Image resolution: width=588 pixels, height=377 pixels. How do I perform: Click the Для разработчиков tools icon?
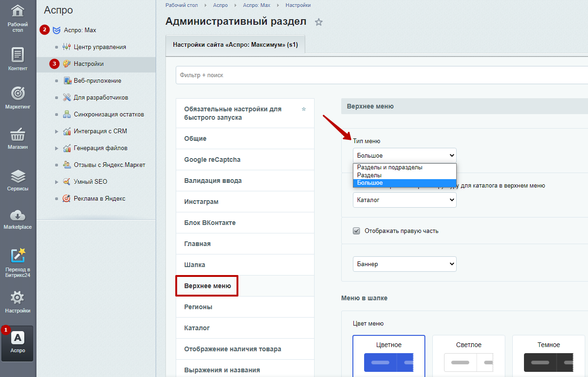66,97
